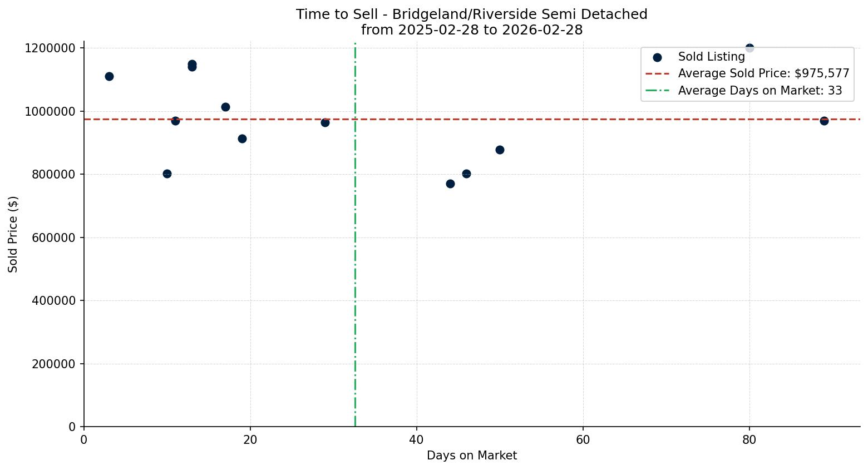Select the sold listing point at 29 days
The width and height of the screenshot is (868, 470).
(325, 122)
